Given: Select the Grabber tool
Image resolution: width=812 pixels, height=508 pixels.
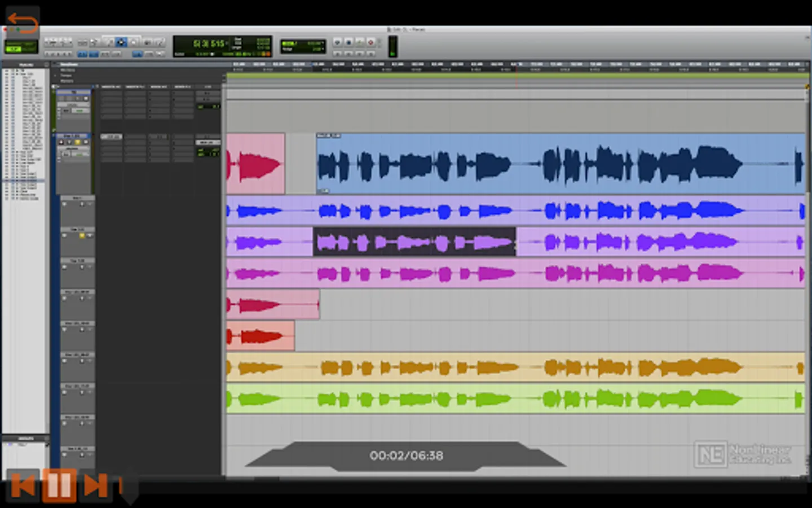Looking at the screenshot, I should pos(134,42).
